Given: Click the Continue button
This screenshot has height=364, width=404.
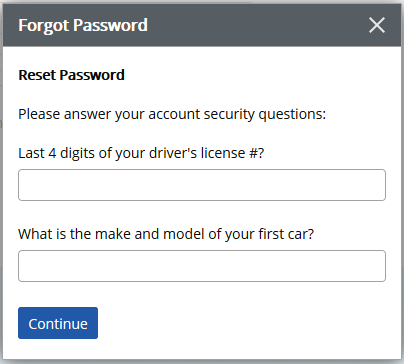Looking at the screenshot, I should [x=58, y=323].
